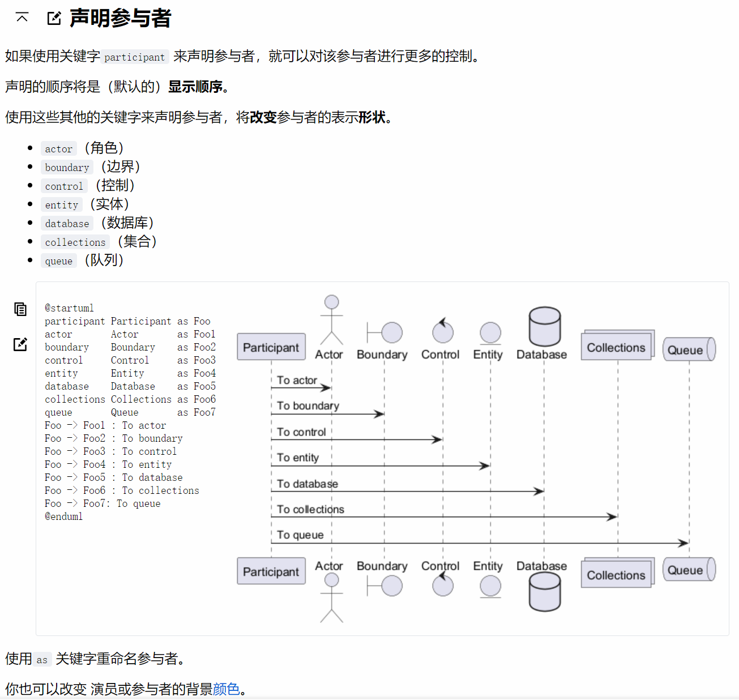Image resolution: width=739 pixels, height=700 pixels.
Task: Click the bottom Queue shape
Action: [689, 570]
